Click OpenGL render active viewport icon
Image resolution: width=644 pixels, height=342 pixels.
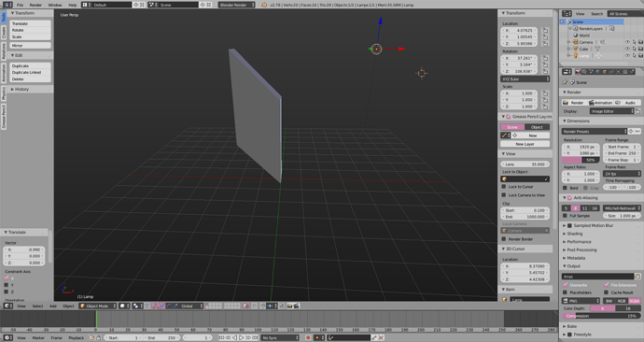click(289, 306)
